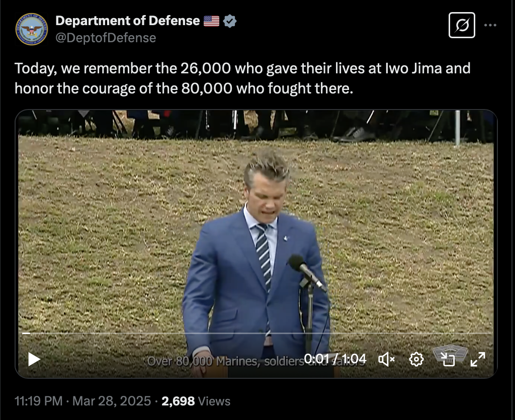Open the Department of Defense display name
This screenshot has height=420, width=515.
127,21
